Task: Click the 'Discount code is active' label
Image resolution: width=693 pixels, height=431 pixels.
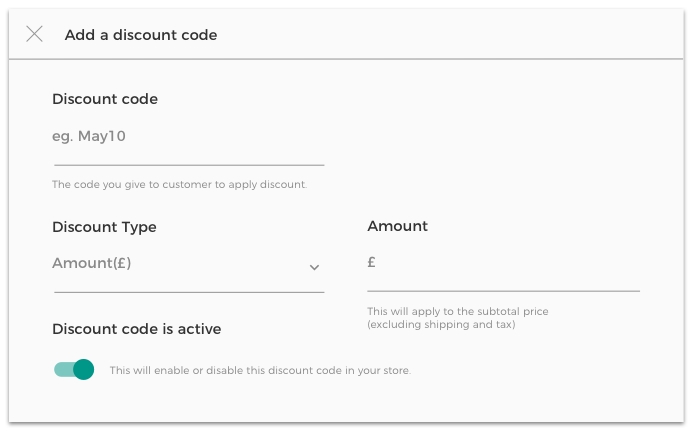Action: [136, 329]
